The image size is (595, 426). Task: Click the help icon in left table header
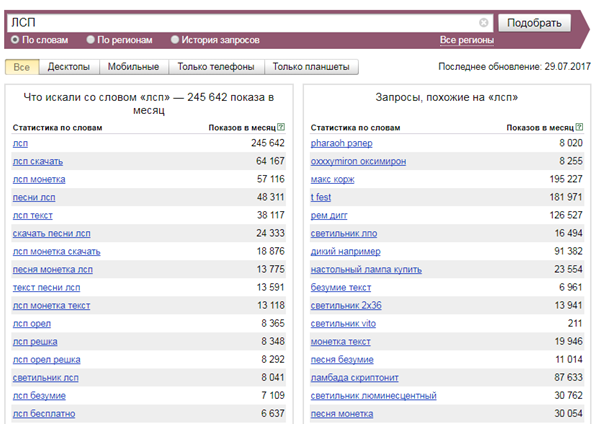coord(281,127)
